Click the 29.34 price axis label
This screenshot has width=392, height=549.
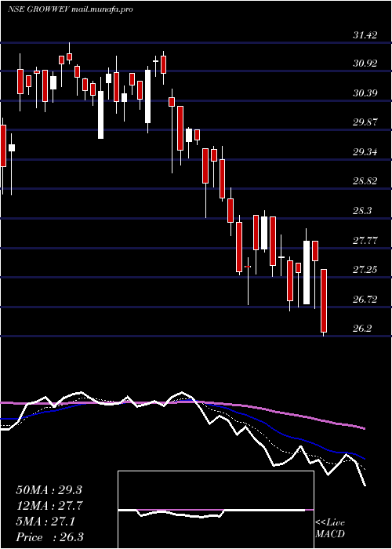click(x=365, y=152)
